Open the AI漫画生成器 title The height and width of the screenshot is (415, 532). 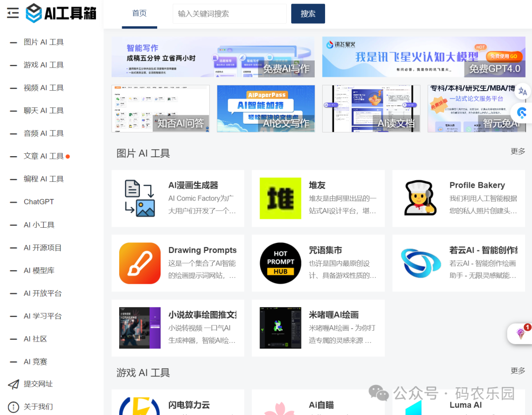(193, 185)
